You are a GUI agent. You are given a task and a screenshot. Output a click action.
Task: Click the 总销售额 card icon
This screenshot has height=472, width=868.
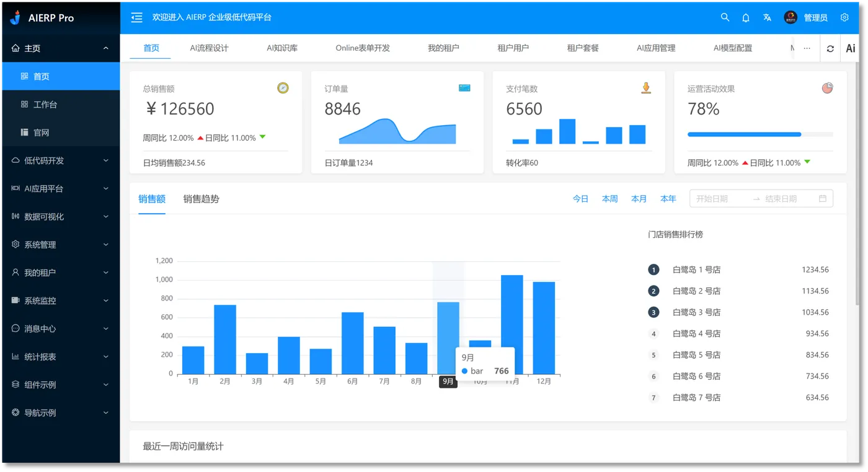(x=283, y=88)
